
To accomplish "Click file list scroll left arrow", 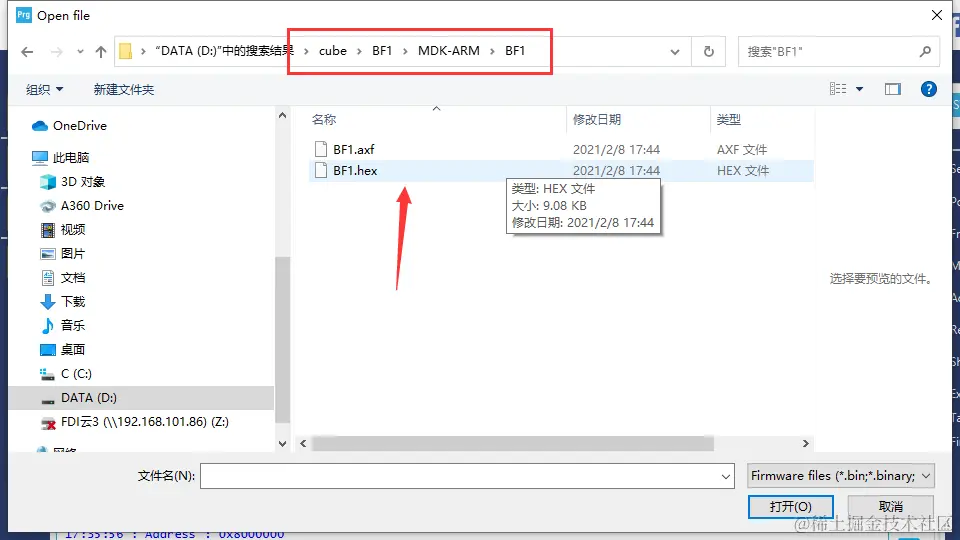I will (303, 443).
